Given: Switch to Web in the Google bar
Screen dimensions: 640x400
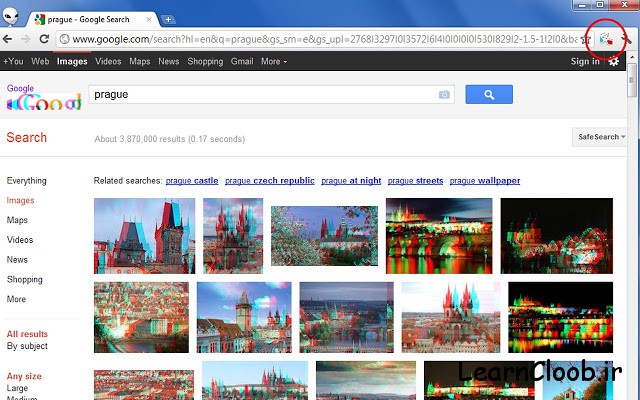Looking at the screenshot, I should point(40,61).
